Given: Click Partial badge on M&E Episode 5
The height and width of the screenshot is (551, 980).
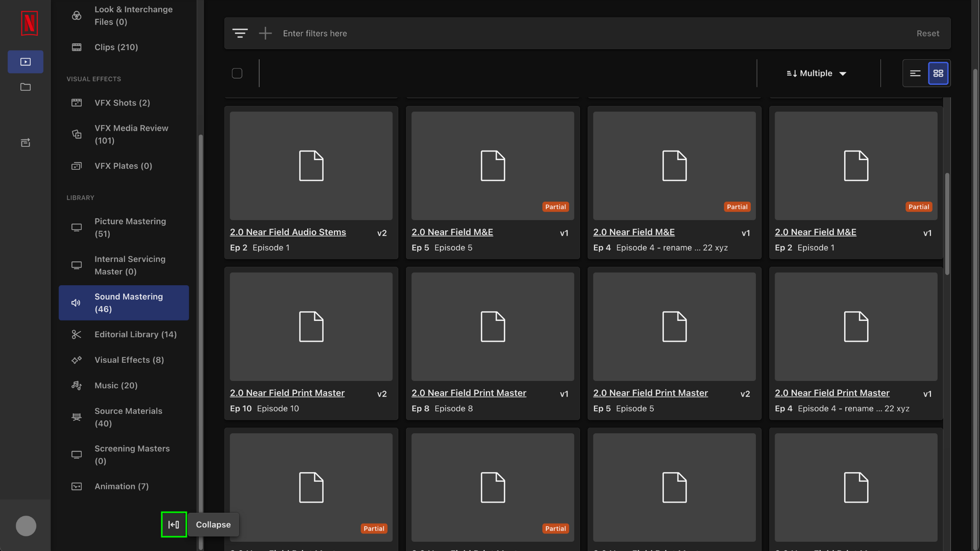Looking at the screenshot, I should pos(555,207).
